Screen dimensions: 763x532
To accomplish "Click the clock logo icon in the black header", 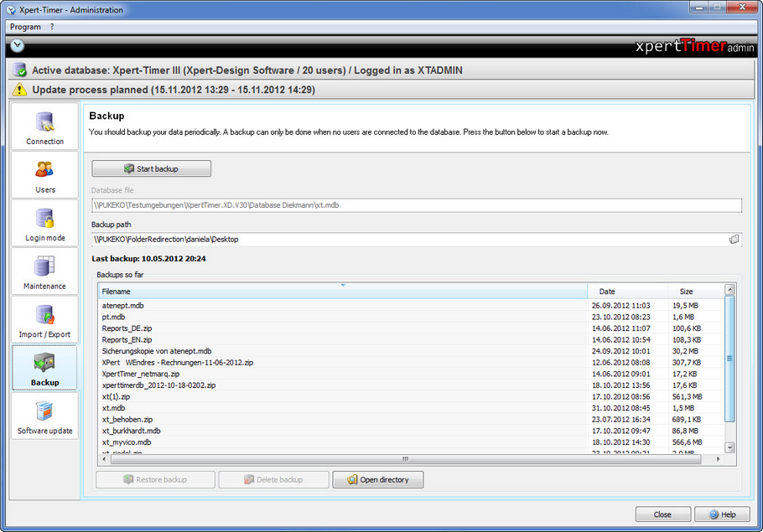I will tap(17, 46).
